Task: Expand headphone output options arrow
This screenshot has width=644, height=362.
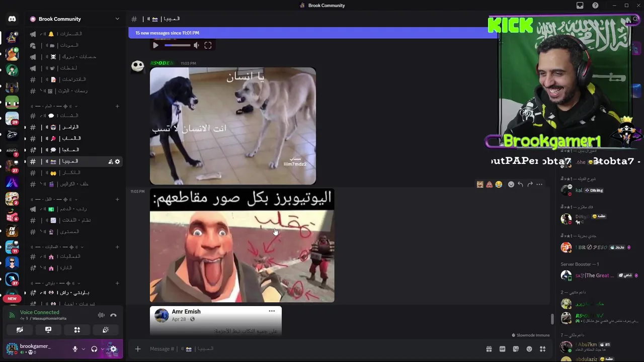Action: point(102,349)
